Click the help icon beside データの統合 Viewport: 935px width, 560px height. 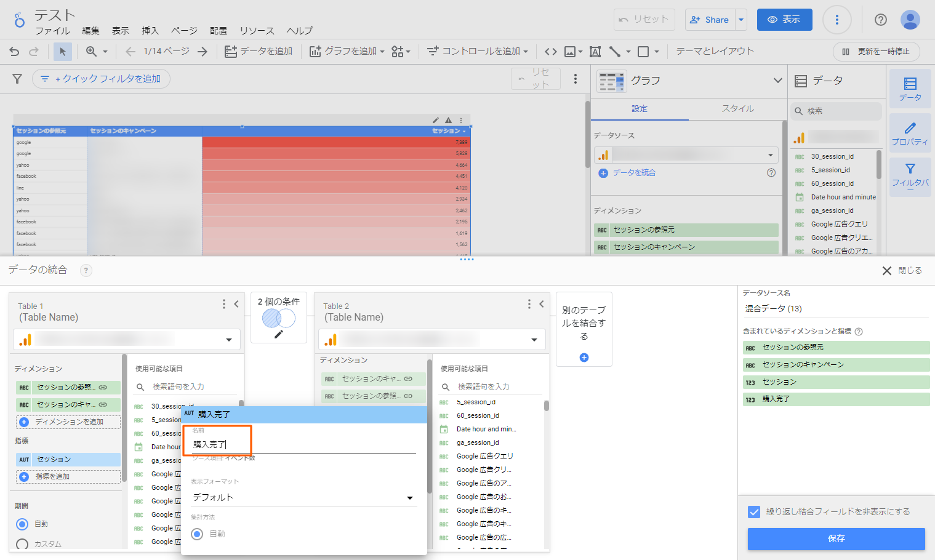coord(86,270)
